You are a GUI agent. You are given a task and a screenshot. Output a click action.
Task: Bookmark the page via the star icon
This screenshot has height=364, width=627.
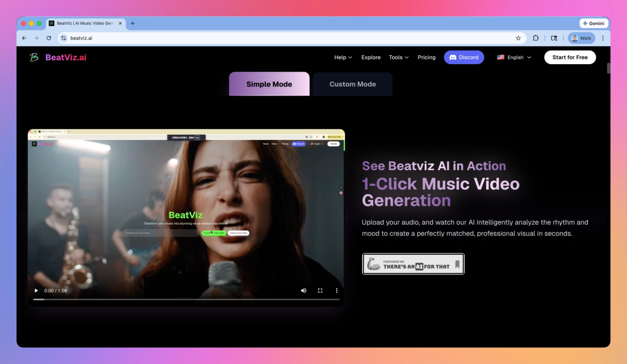click(518, 38)
